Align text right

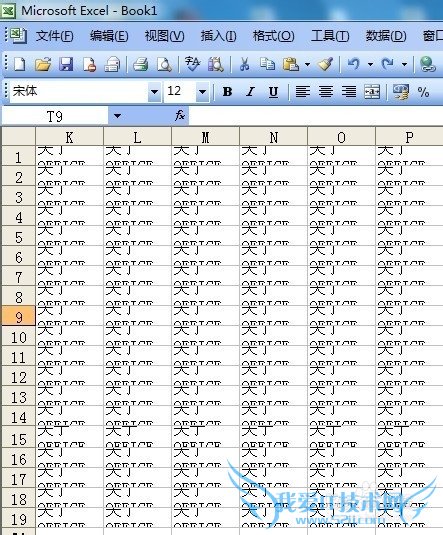click(x=349, y=91)
